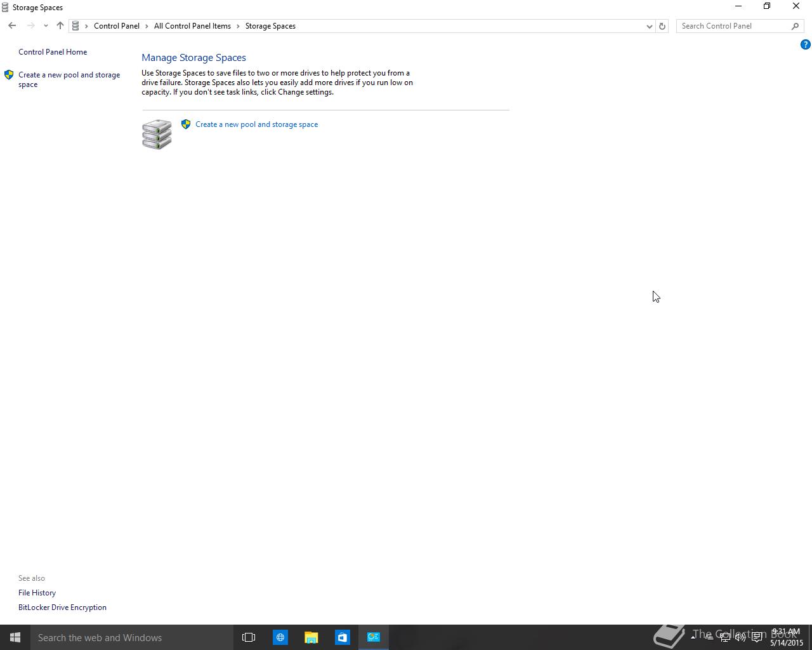Restore down the Storage Spaces window

point(767,6)
